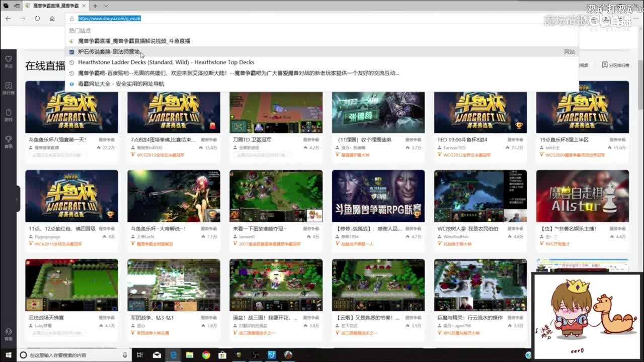Click the address bar URL field

[x=322, y=19]
